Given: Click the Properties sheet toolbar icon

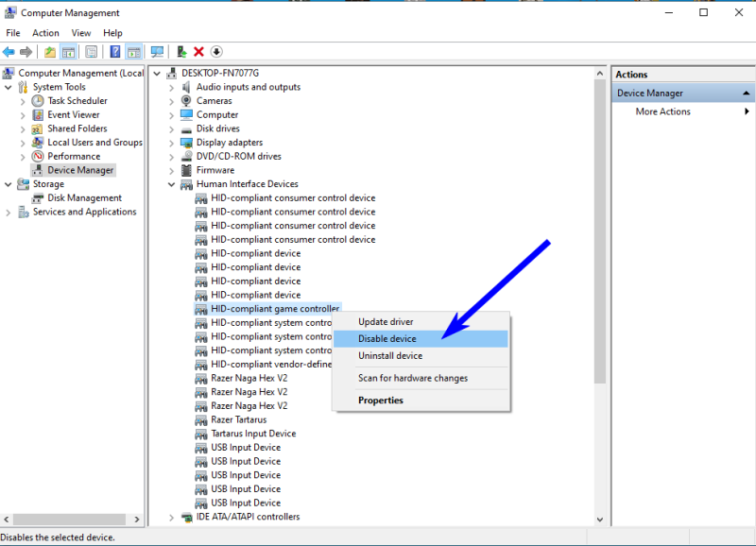Looking at the screenshot, I should 92,52.
